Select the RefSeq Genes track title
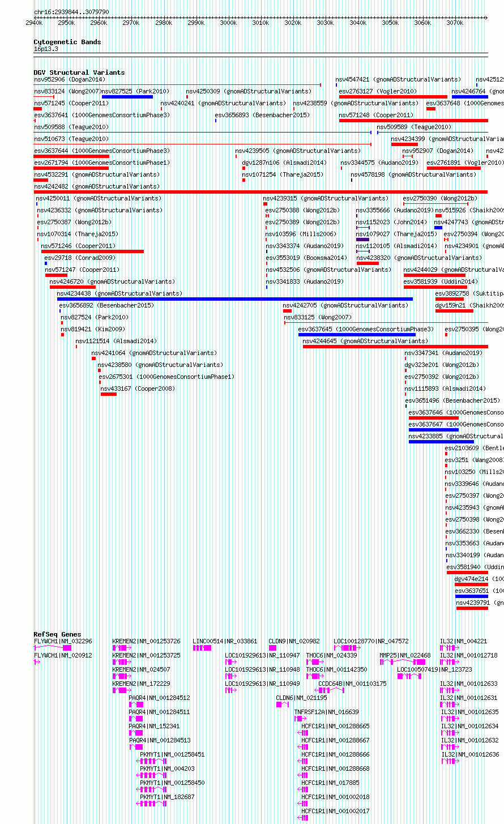Screen dimensions: 504x824 tap(57, 634)
